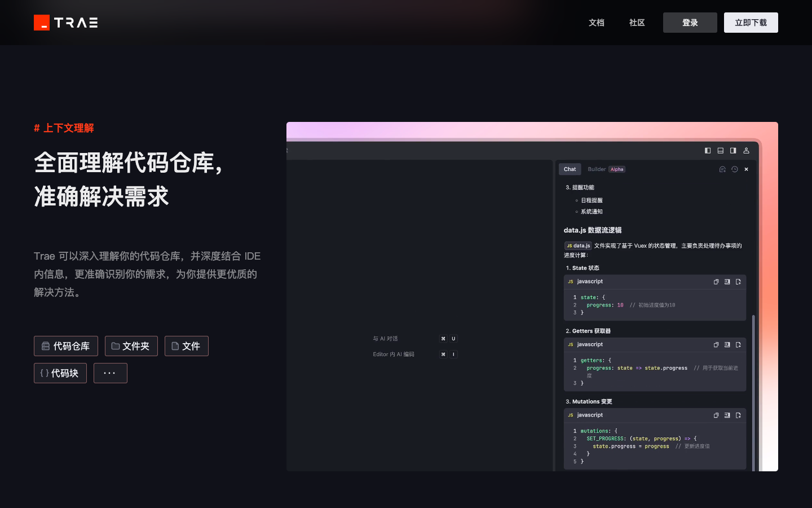This screenshot has height=508, width=812.
Task: Click the chat panel vertical scrollbar
Action: tap(753, 392)
